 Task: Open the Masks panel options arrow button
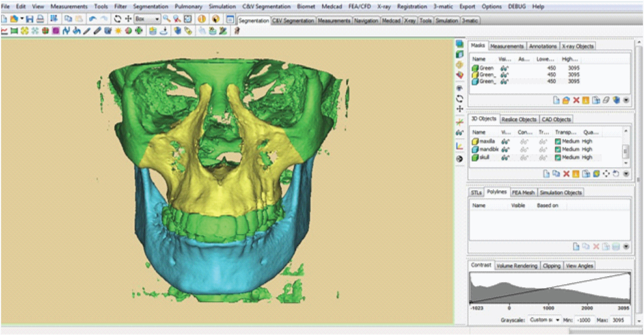tap(626, 100)
